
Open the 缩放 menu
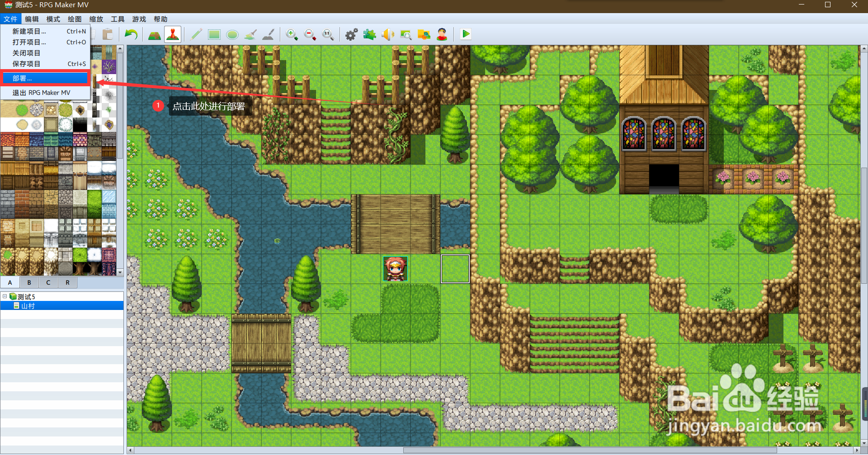click(96, 19)
